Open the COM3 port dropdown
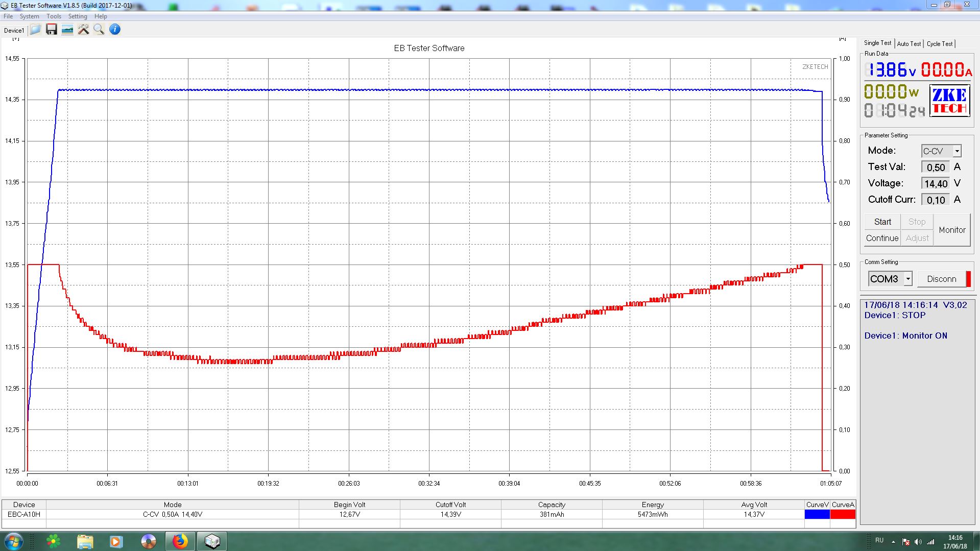This screenshot has width=980, height=551. pos(907,279)
